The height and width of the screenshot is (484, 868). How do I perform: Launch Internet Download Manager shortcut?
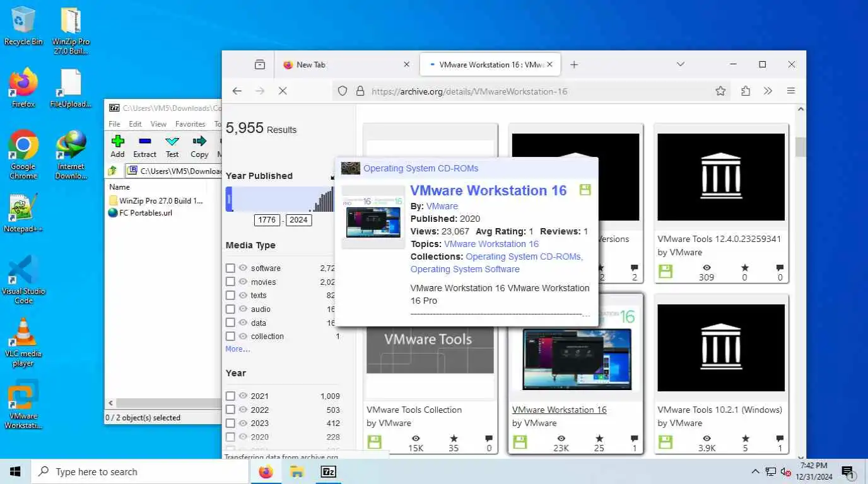[71, 154]
